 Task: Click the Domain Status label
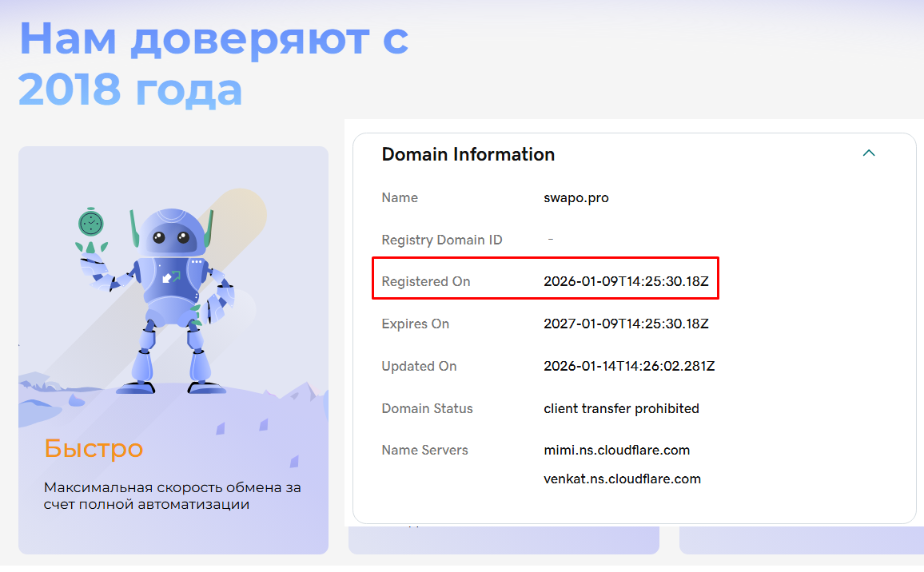point(428,409)
